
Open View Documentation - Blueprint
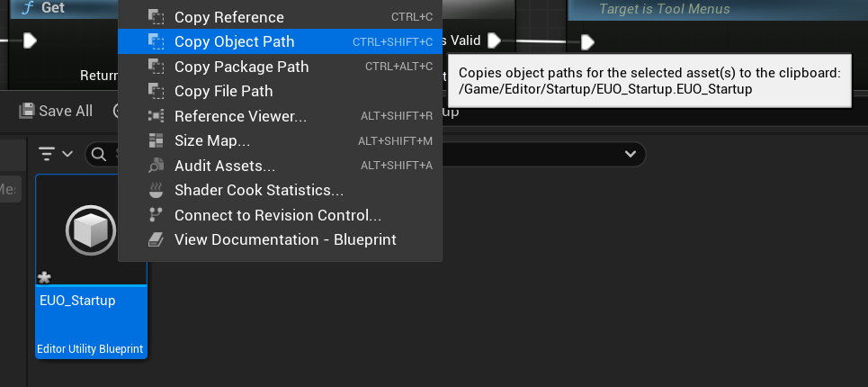(284, 239)
